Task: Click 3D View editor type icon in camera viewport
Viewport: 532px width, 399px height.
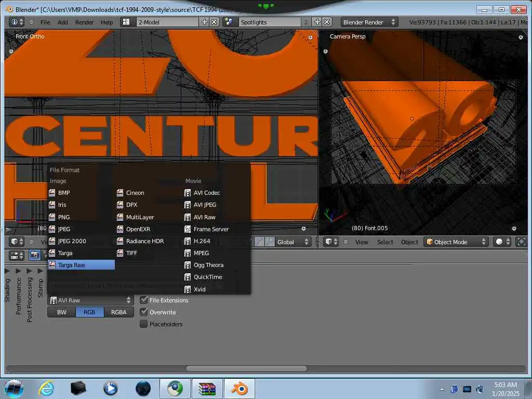Action: pos(331,242)
